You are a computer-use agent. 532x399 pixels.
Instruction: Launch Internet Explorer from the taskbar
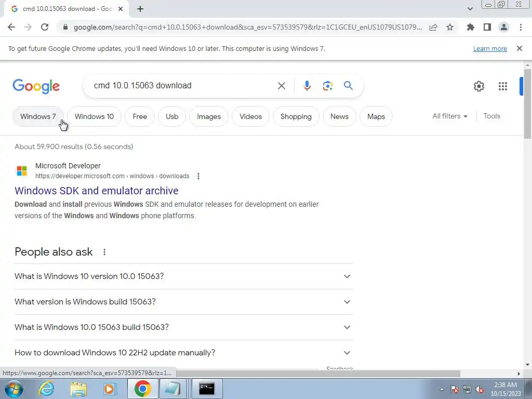coord(46,389)
